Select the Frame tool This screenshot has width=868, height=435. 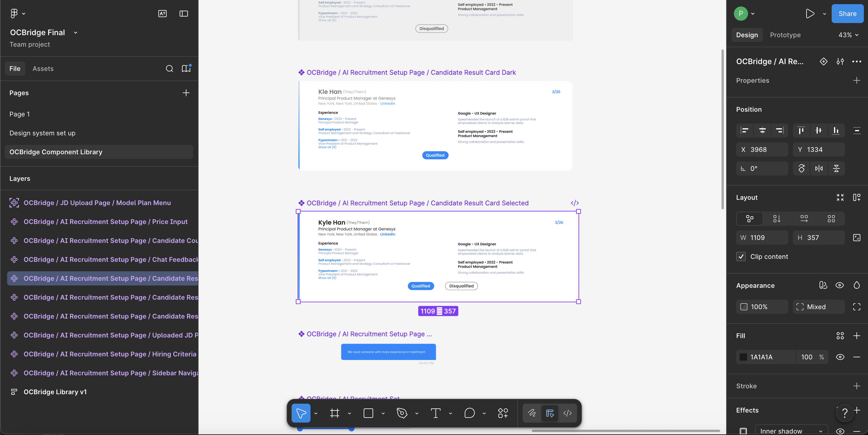[335, 413]
